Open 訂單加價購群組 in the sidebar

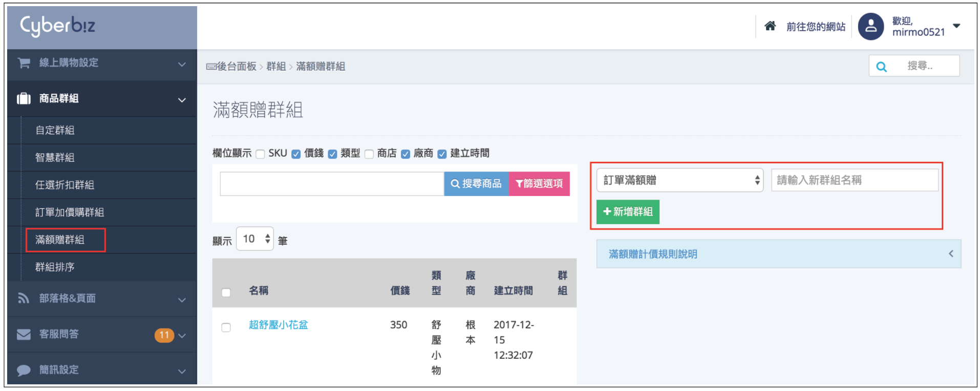(x=70, y=212)
